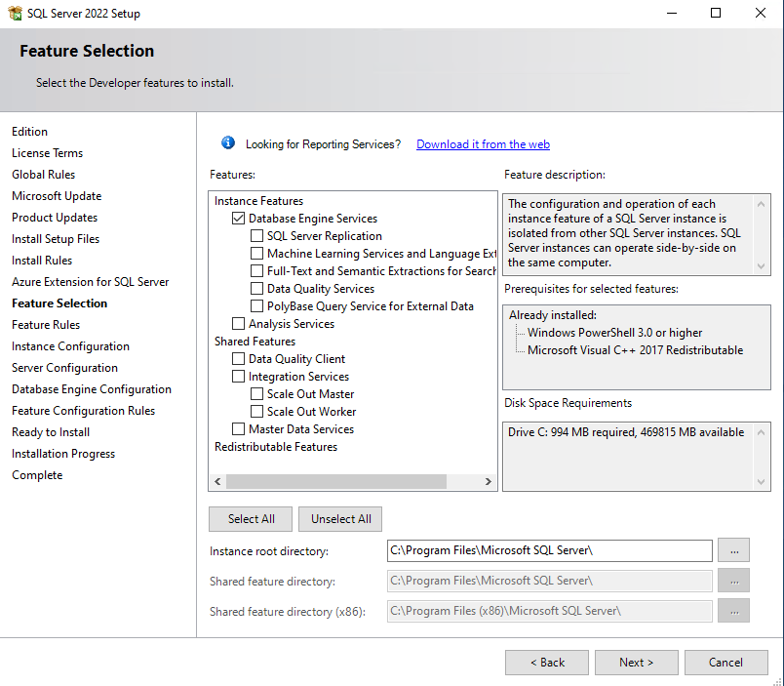Click Edition step in sidebar
The image size is (784, 686).
click(29, 132)
